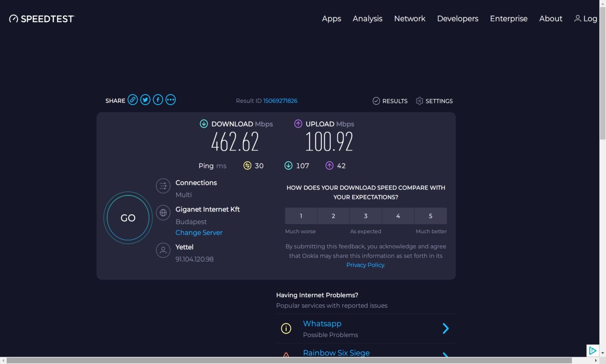Click the Yettel provider user icon
This screenshot has width=606, height=364.
coord(163,250)
